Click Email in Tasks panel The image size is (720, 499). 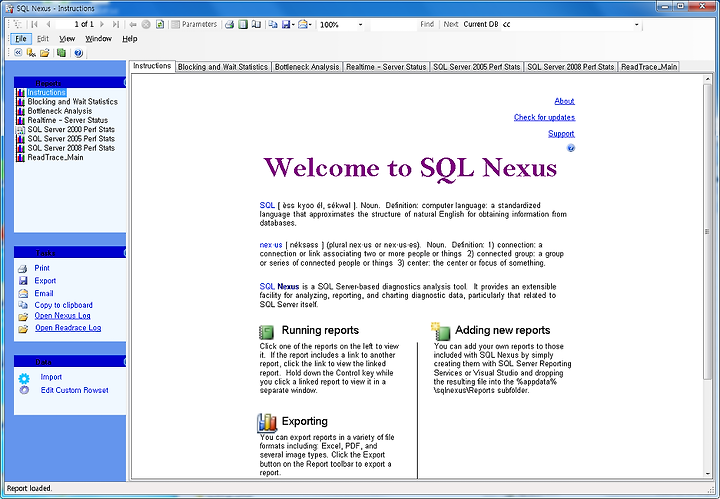[x=44, y=293]
